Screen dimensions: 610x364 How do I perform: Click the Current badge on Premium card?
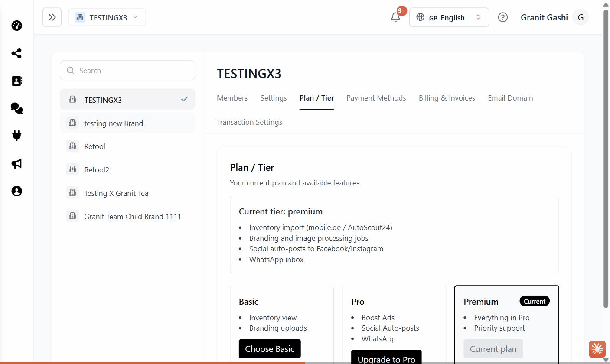coord(535,301)
